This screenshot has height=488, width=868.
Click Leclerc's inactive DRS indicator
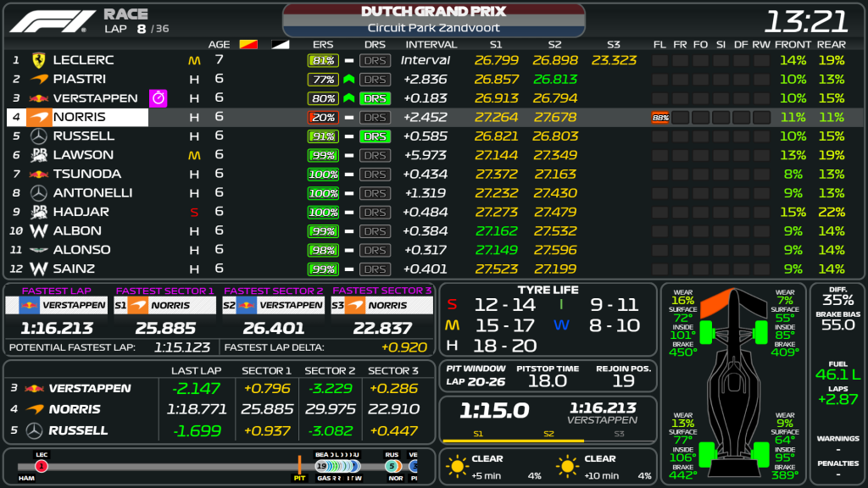click(x=375, y=60)
